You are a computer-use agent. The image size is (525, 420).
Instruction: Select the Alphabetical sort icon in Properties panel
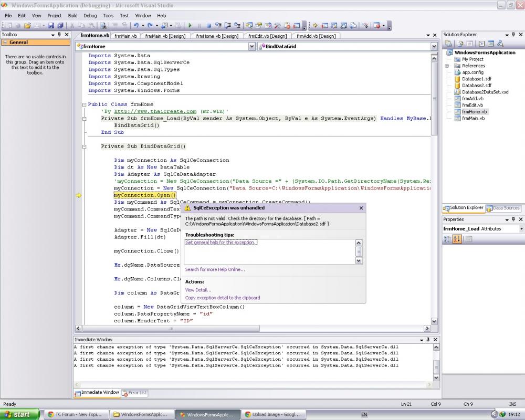pos(457,239)
